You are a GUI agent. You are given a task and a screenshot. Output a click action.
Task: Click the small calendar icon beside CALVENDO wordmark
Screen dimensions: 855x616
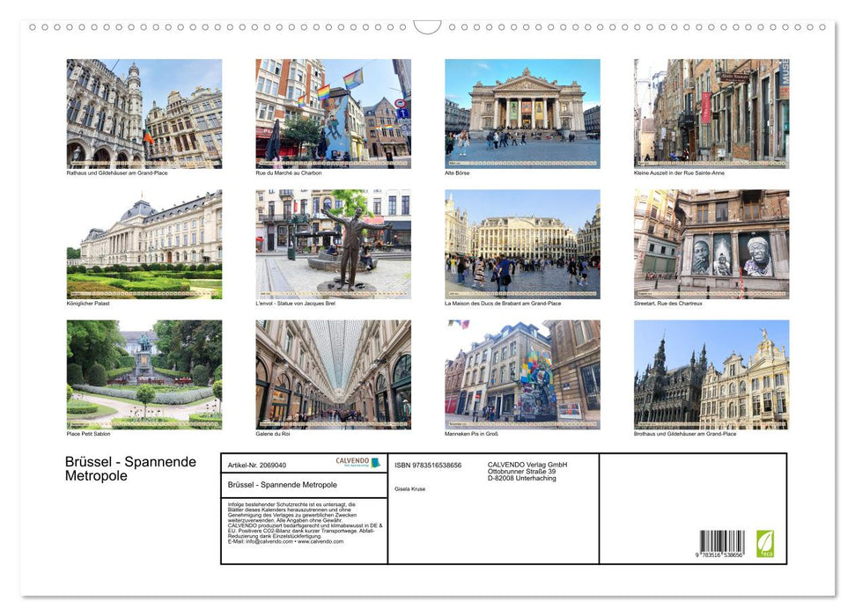pyautogui.click(x=374, y=462)
